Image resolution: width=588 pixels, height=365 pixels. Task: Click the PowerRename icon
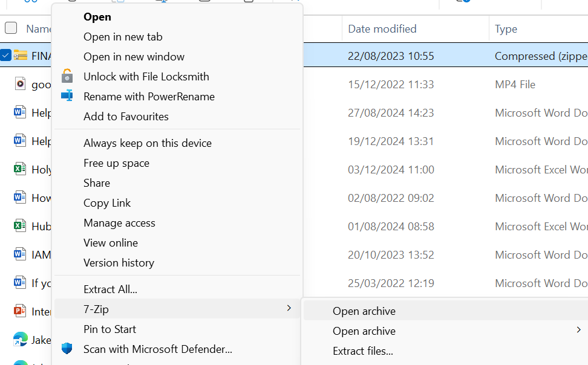click(67, 96)
